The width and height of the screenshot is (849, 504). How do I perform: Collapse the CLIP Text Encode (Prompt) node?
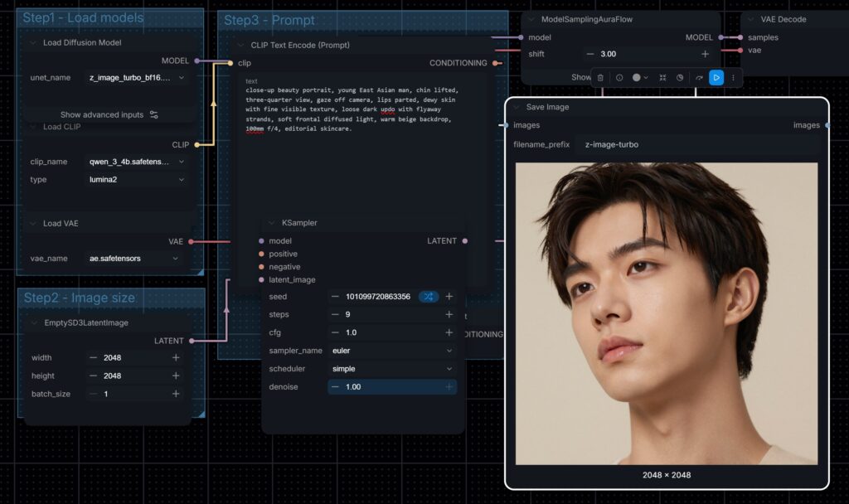[241, 46]
